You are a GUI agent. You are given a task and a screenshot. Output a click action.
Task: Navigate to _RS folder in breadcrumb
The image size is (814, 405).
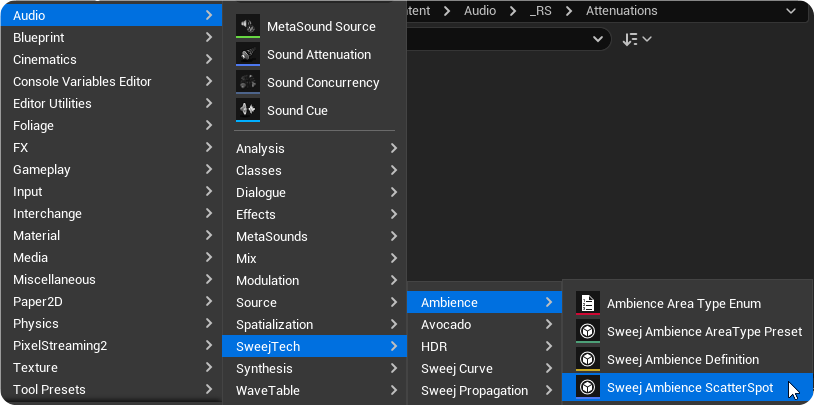coord(540,11)
